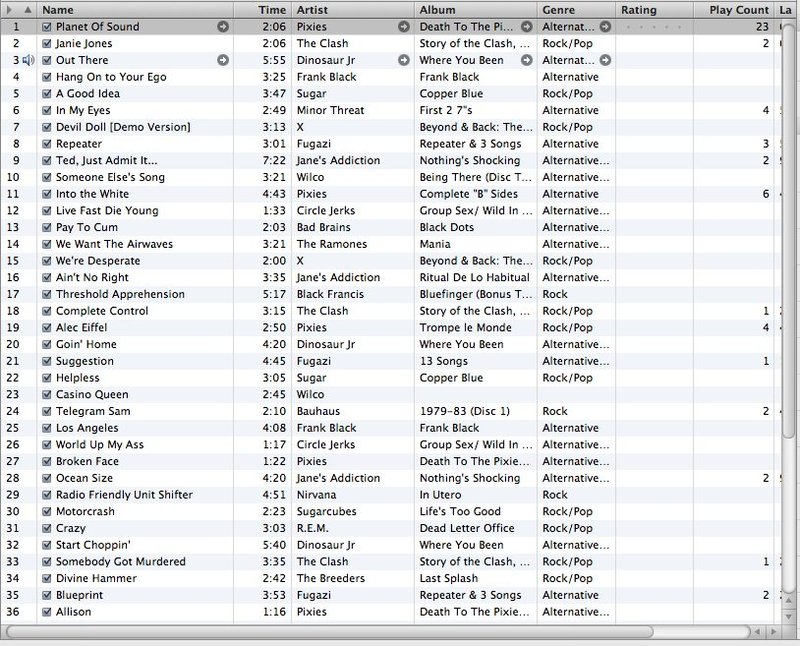
Task: Uncheck the Repeater song checkbox
Action: point(47,144)
